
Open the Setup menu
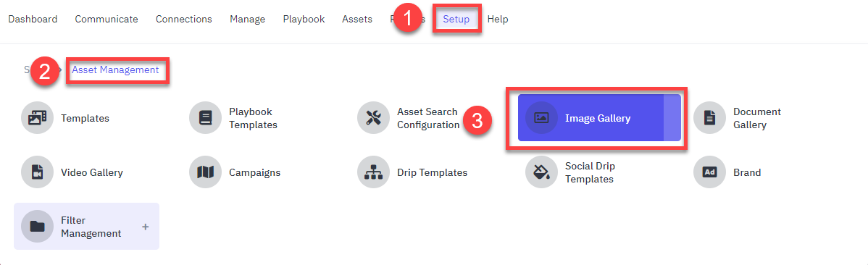click(456, 20)
